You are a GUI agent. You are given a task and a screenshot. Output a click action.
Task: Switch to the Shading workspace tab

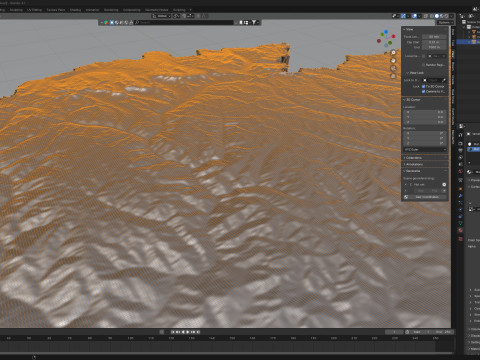click(75, 10)
